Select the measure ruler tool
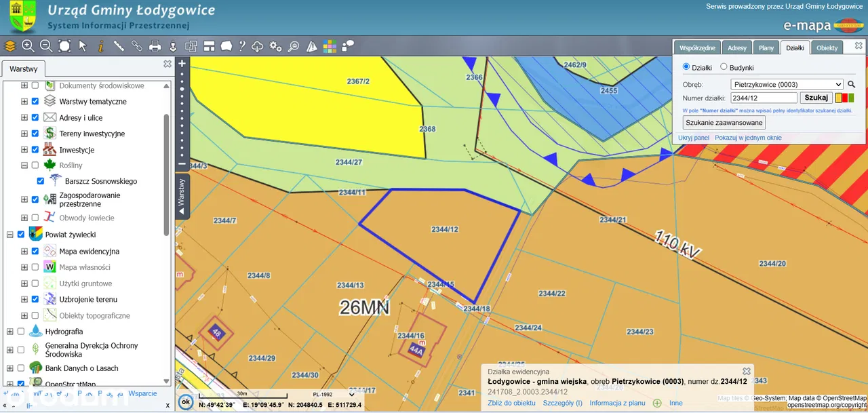Viewport: 868px width, 413px height. pos(119,46)
